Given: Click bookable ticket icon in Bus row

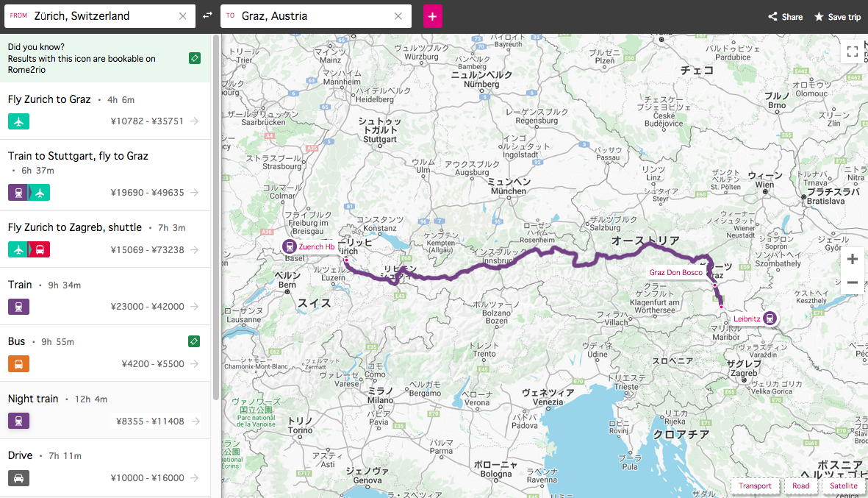Looking at the screenshot, I should (x=194, y=341).
